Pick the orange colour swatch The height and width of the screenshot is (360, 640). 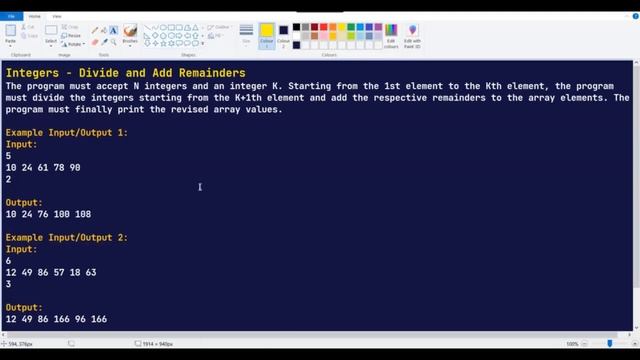[x=333, y=27]
